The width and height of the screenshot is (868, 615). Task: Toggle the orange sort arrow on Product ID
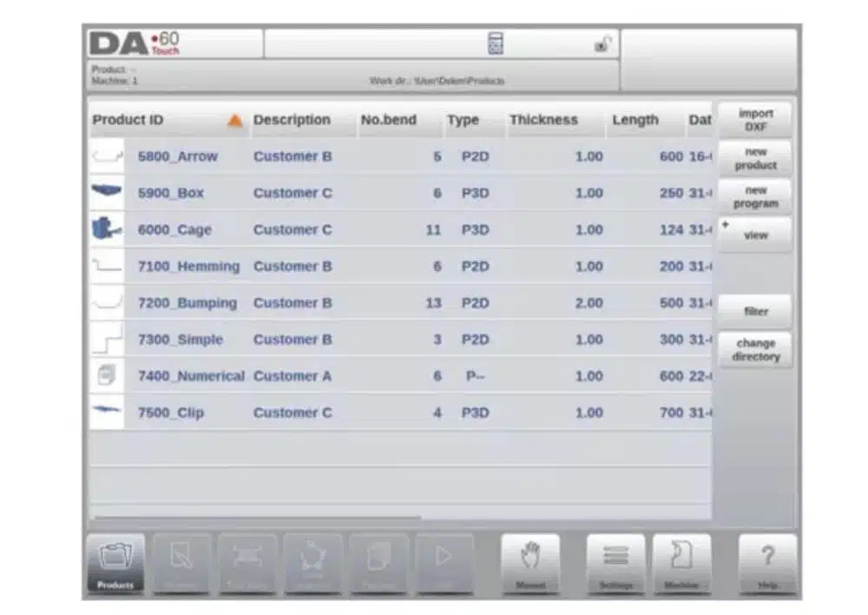[x=235, y=120]
